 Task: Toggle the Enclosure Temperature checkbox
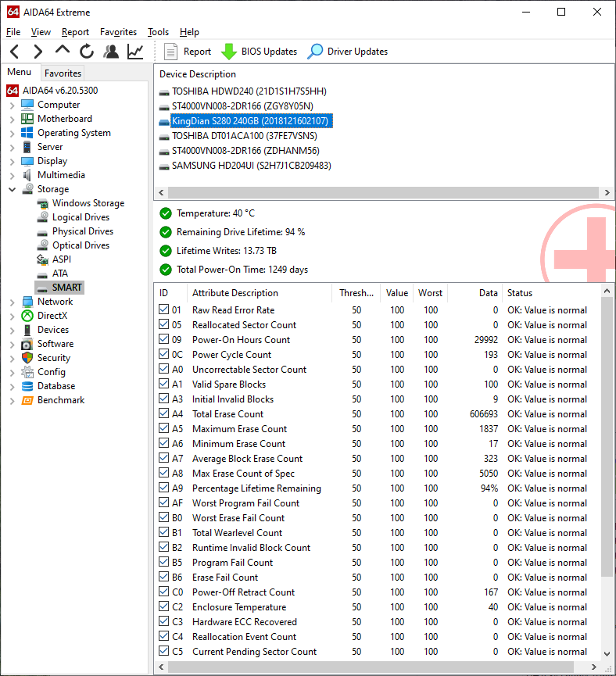(164, 606)
